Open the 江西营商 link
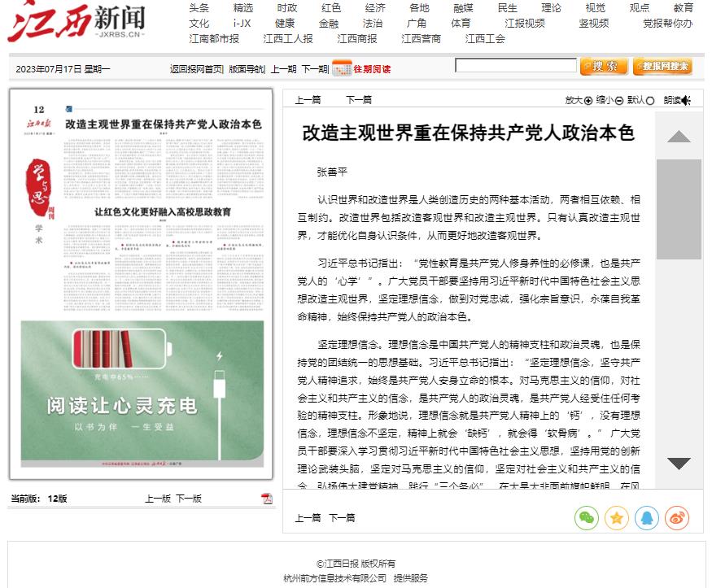The image size is (712, 588). pyautogui.click(x=421, y=38)
